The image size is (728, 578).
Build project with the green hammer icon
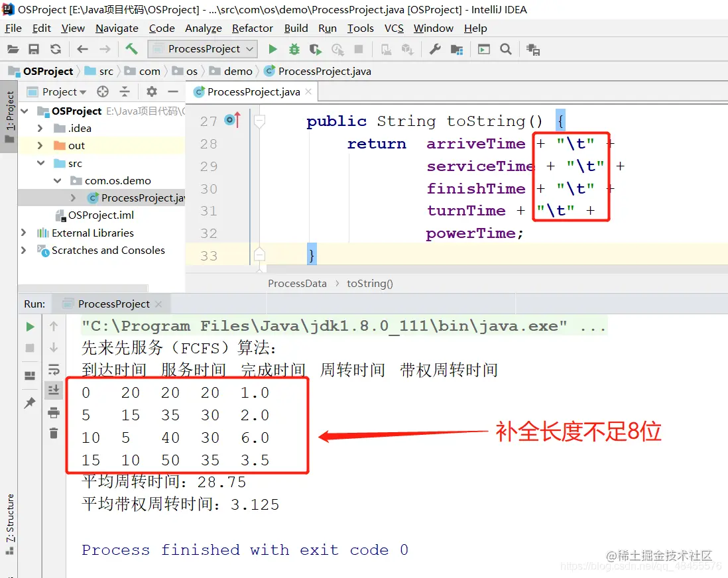click(x=132, y=49)
